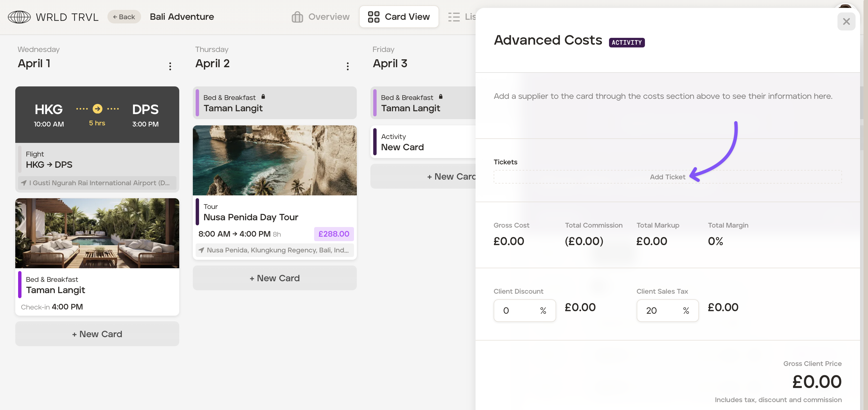Open the Nusa Penida beach photo
The width and height of the screenshot is (868, 410).
pos(274,160)
